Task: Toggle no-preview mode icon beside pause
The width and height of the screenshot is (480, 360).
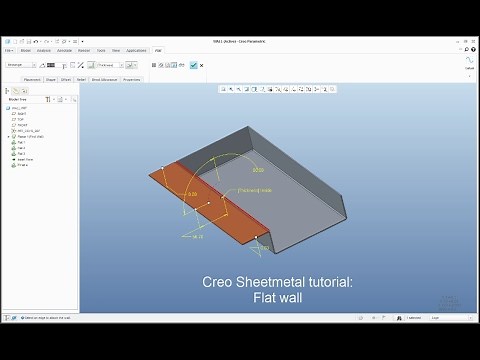Action: click(x=161, y=65)
